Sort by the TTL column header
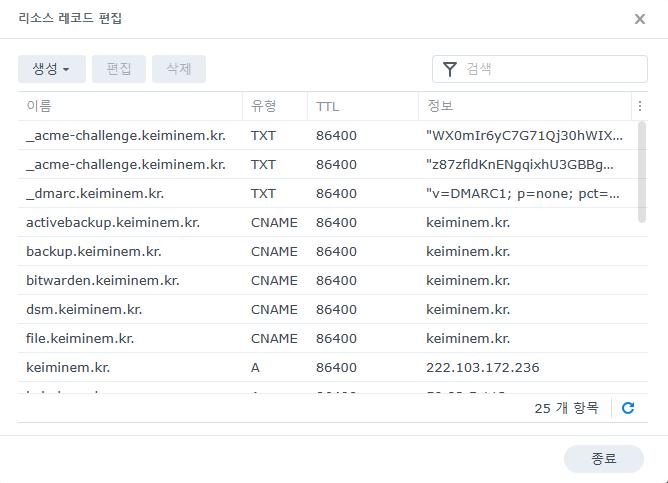Viewport: 668px width, 483px height. click(x=362, y=106)
